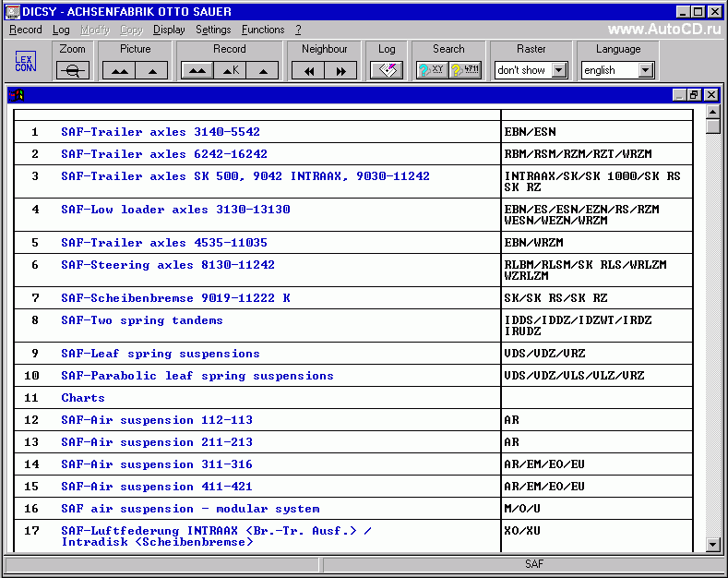Click row number 11
Viewport: 728px width, 578px height.
click(31, 398)
